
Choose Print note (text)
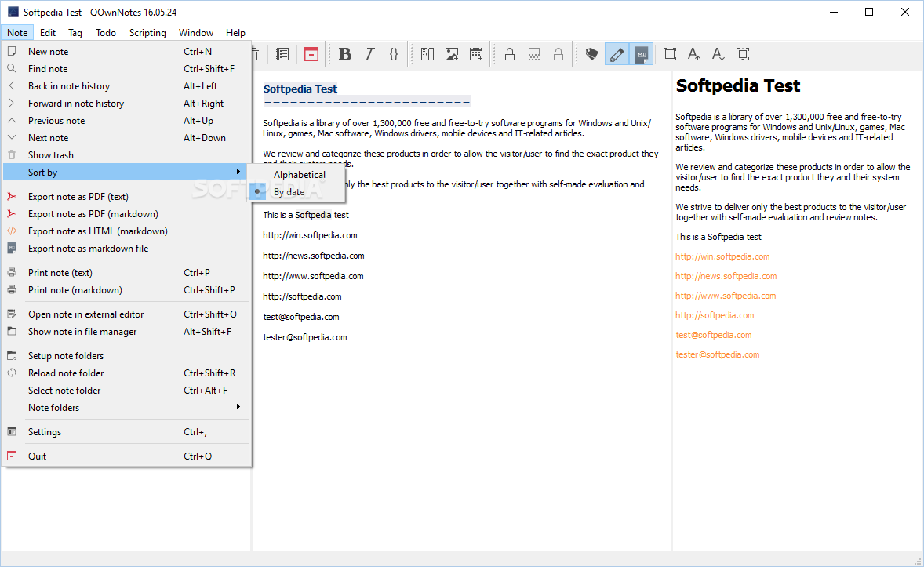(126, 272)
